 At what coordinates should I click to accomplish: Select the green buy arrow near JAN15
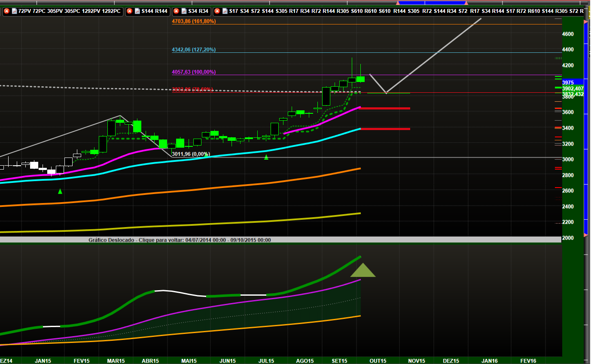click(x=60, y=191)
